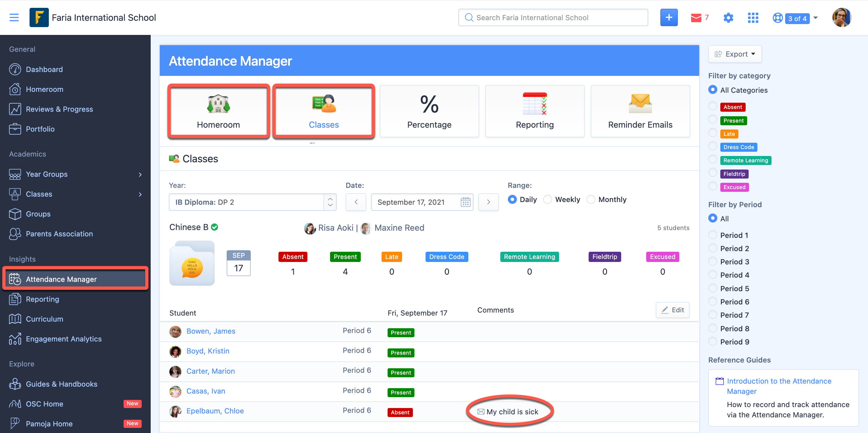Open the hamburger menu icon
868x433 pixels.
(x=14, y=17)
